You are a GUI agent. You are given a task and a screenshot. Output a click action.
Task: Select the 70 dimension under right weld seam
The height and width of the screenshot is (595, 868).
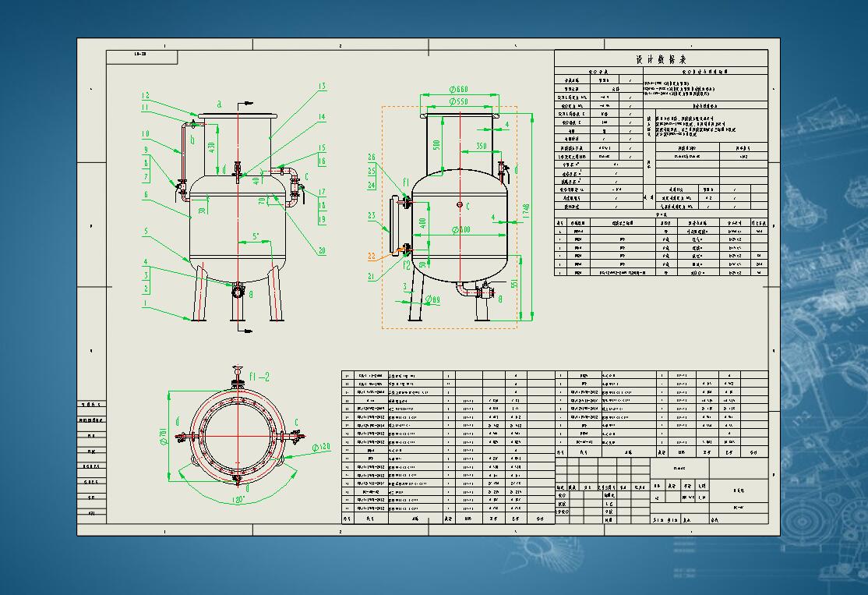click(x=261, y=201)
